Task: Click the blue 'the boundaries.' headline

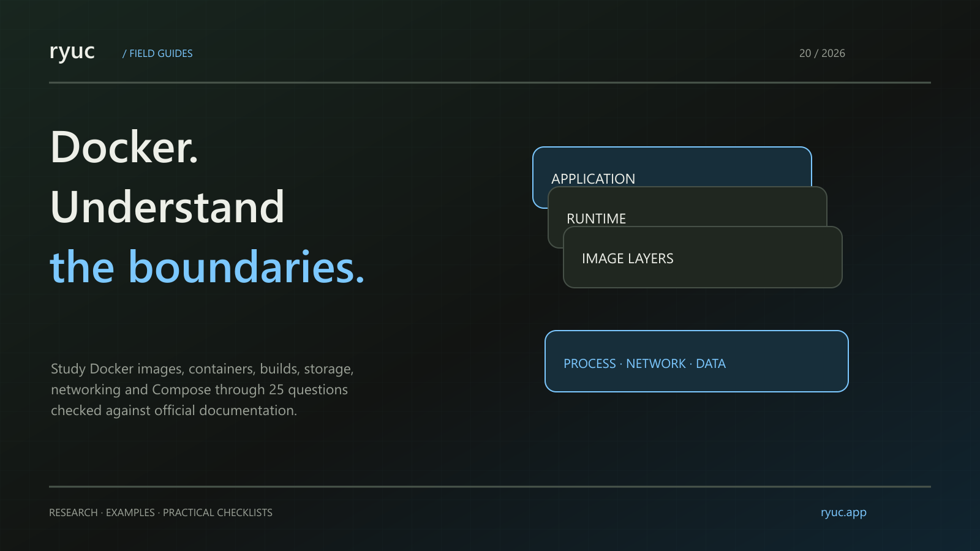Action: [207, 267]
